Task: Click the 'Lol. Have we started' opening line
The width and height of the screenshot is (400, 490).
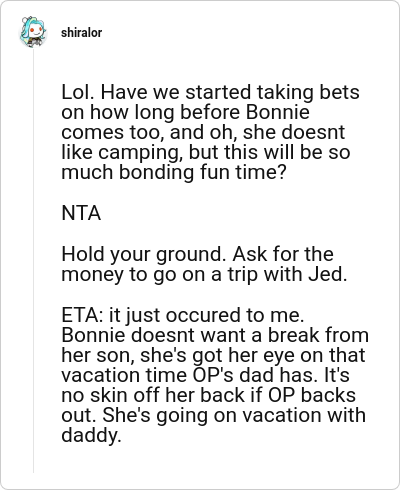Action: pyautogui.click(x=210, y=92)
